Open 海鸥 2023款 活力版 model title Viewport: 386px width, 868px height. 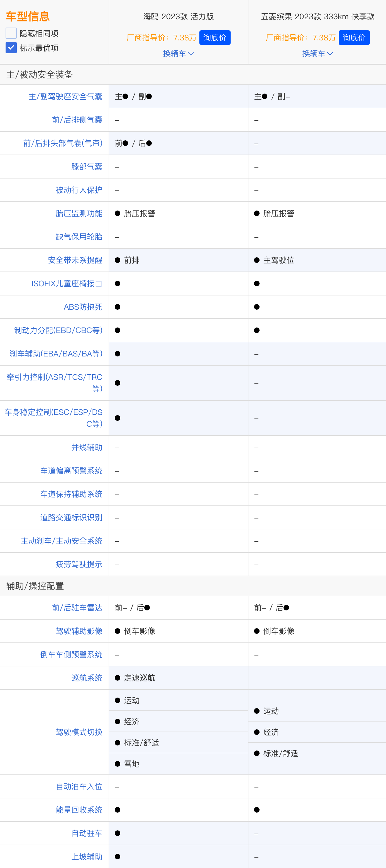178,16
